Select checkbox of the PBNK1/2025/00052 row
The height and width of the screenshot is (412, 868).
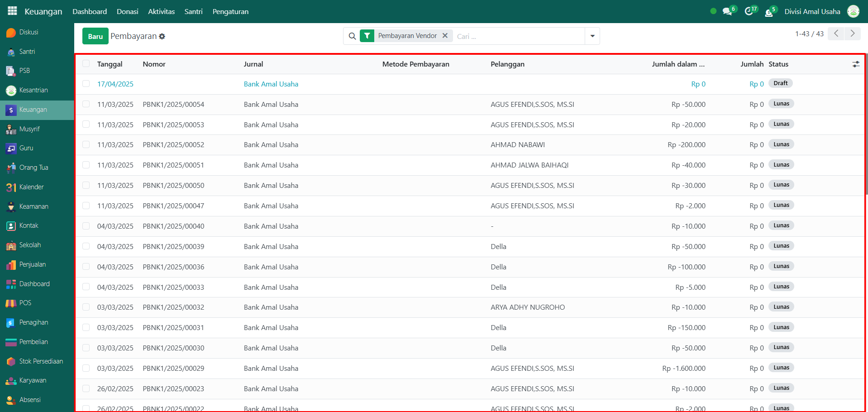86,144
